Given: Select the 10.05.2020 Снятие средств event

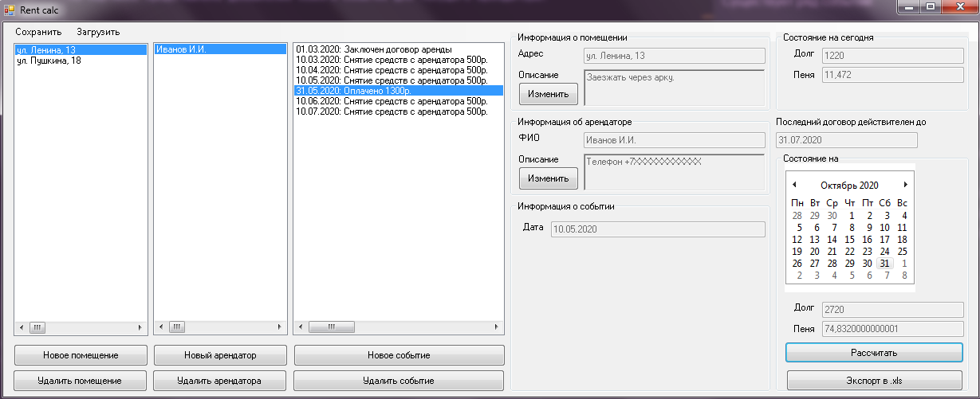Looking at the screenshot, I should click(399, 80).
